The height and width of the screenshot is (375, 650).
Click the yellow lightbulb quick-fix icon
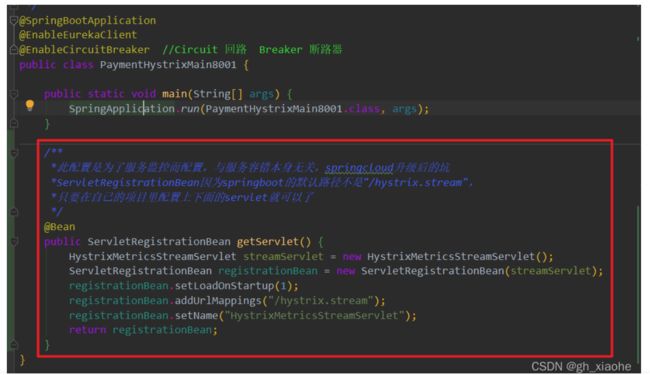click(x=30, y=106)
